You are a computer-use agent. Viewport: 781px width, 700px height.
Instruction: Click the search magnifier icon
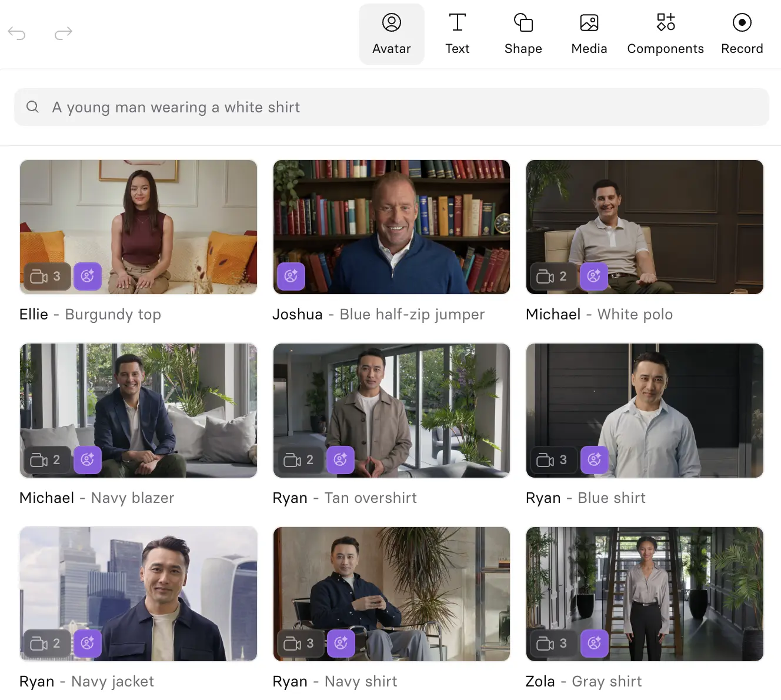point(33,107)
